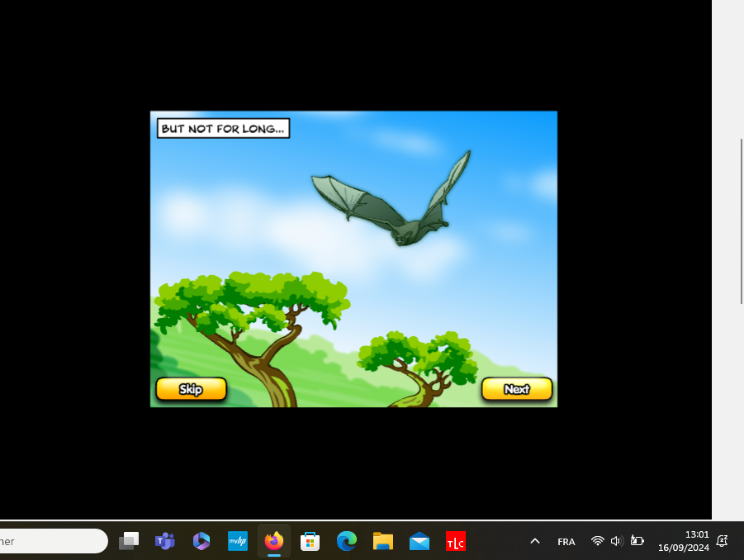Viewport: 744px width, 560px height.
Task: Open Task View from the taskbar
Action: coord(129,541)
